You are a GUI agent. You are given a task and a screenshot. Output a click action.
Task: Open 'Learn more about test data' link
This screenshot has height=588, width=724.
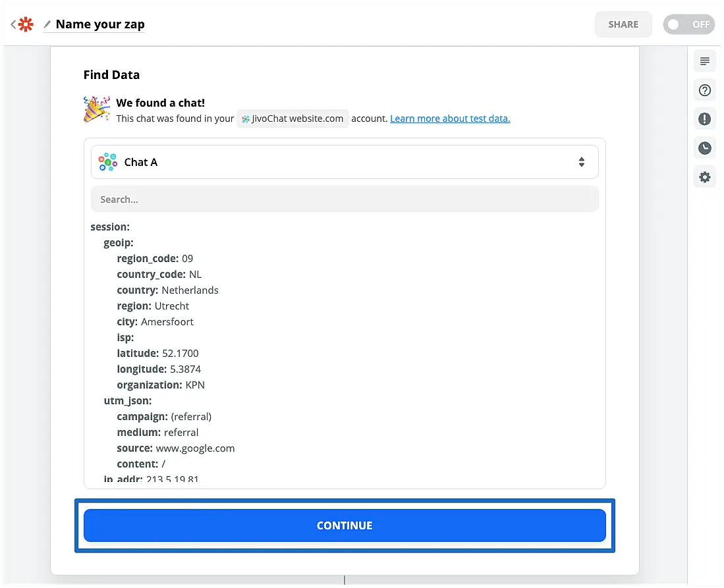450,119
